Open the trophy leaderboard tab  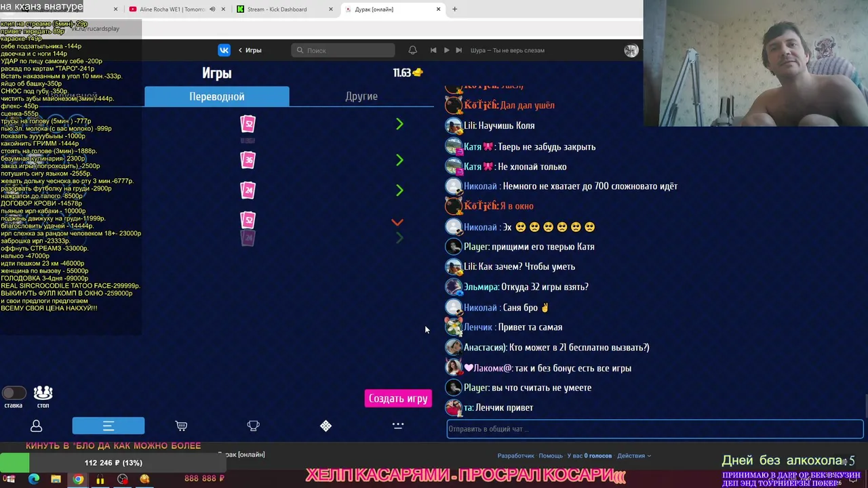coord(253,426)
